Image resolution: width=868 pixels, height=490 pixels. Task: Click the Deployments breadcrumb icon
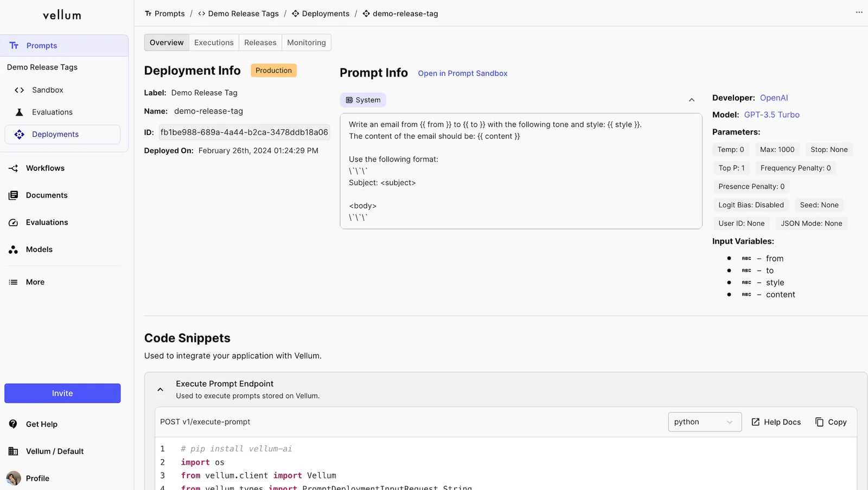296,14
